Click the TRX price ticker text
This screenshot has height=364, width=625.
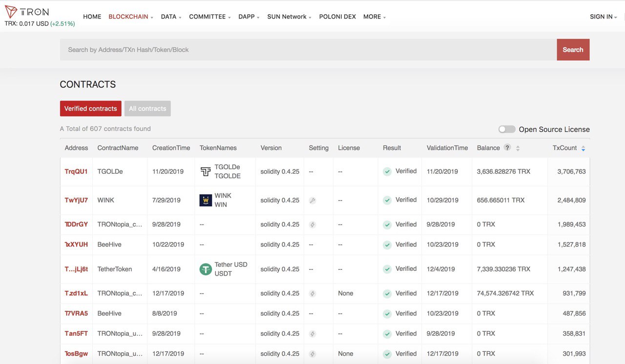(x=40, y=23)
